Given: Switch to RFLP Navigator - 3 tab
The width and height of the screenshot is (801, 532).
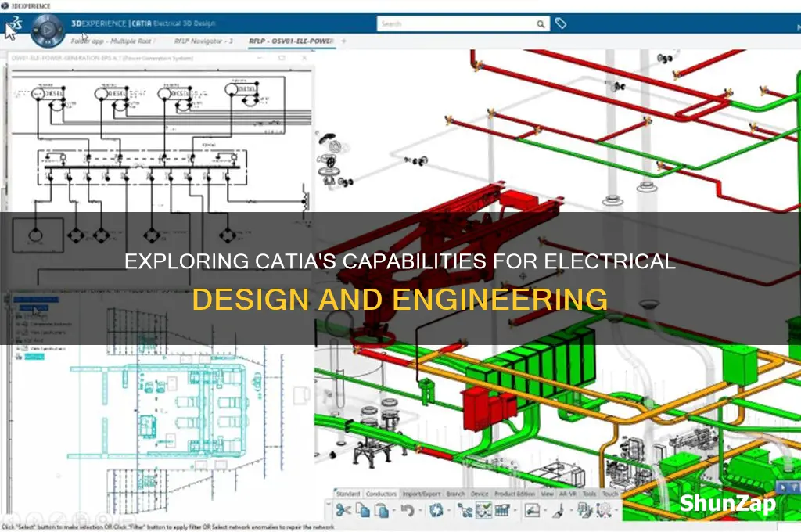Looking at the screenshot, I should tap(203, 41).
